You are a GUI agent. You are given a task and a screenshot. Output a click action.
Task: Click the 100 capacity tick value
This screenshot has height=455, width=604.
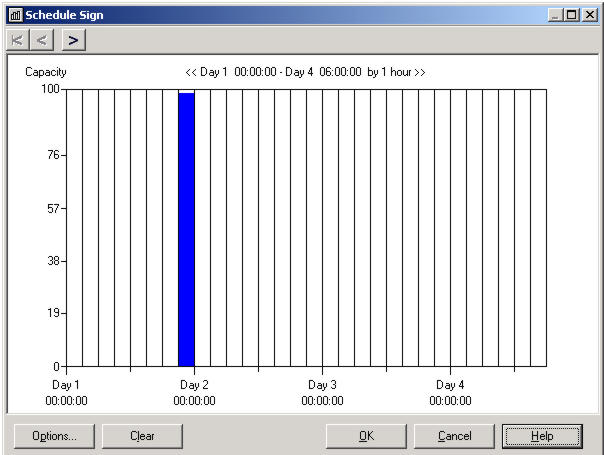pyautogui.click(x=50, y=89)
